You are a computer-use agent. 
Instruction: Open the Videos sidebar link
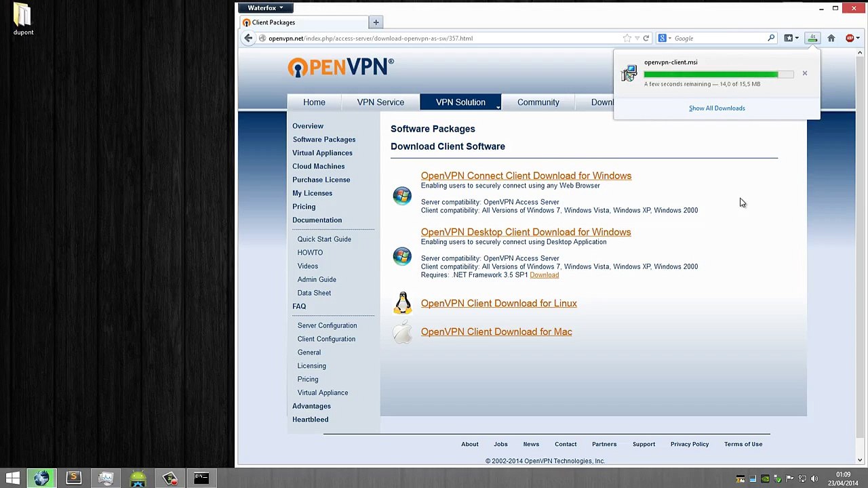tap(308, 266)
